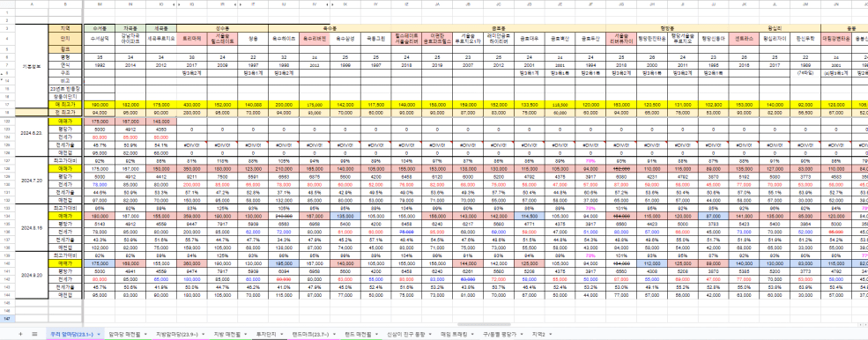Select column IM header
This screenshot has height=340, width=868.
click(x=100, y=4)
